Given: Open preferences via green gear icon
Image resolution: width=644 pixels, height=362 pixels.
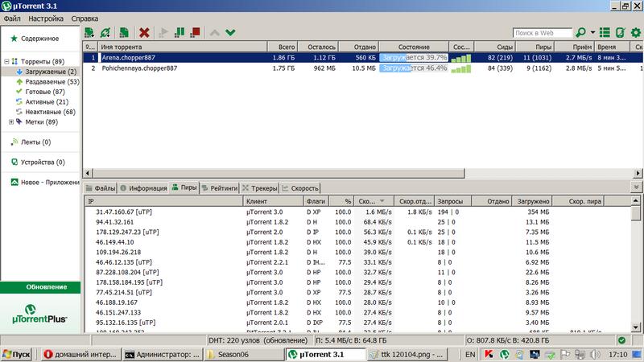Looking at the screenshot, I should click(636, 32).
